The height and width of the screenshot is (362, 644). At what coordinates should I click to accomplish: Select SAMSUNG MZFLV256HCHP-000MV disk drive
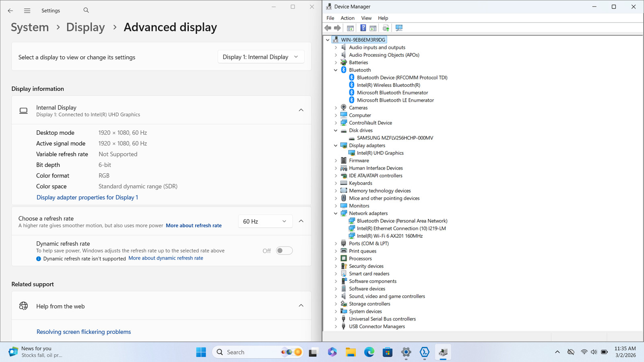point(395,138)
